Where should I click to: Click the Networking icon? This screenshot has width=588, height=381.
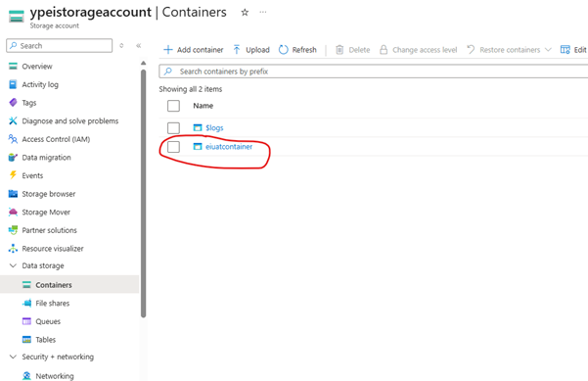tap(26, 376)
